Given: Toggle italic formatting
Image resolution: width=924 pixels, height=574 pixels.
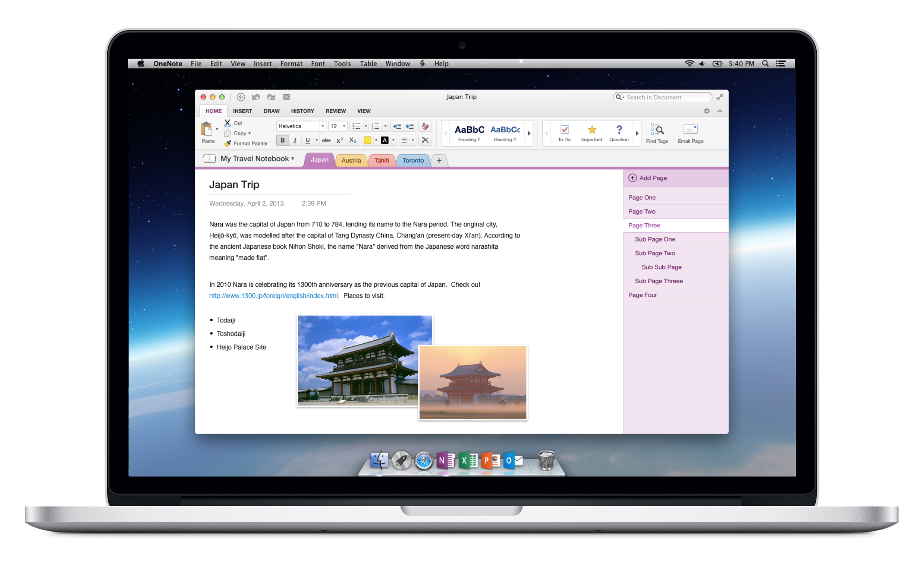Looking at the screenshot, I should [295, 140].
